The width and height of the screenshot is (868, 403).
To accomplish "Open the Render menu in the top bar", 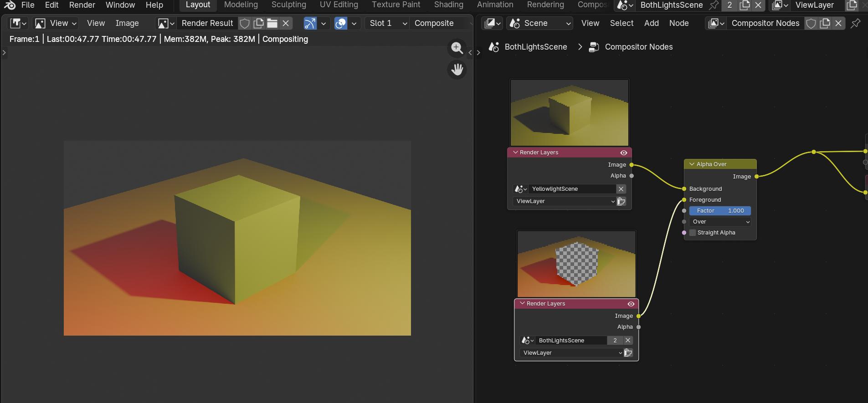I will [82, 5].
